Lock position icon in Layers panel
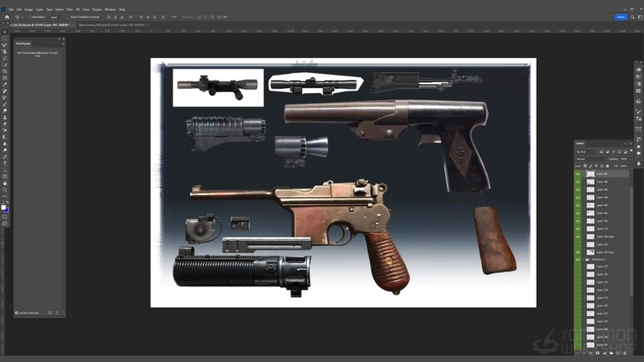The height and width of the screenshot is (362, 644). [x=596, y=166]
